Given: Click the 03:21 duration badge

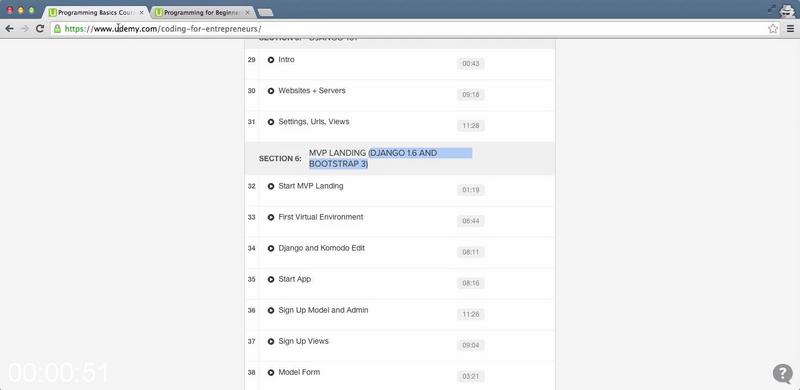Looking at the screenshot, I should (x=471, y=377).
